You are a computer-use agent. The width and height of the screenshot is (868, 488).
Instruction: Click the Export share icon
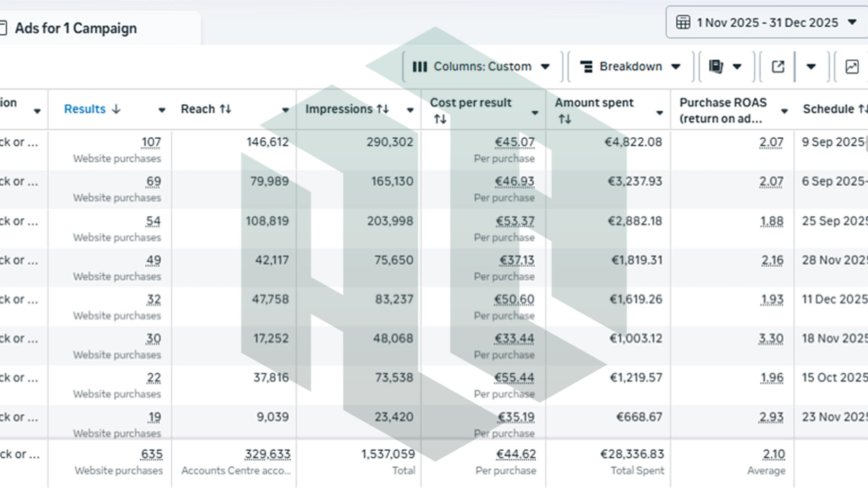click(x=778, y=67)
